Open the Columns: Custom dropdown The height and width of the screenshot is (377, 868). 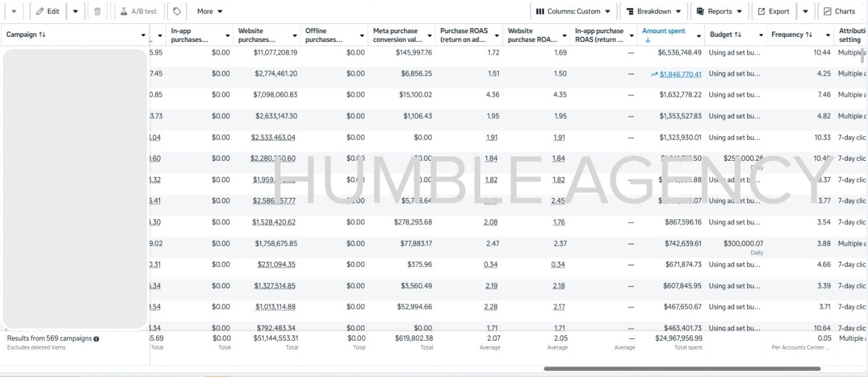(x=573, y=11)
